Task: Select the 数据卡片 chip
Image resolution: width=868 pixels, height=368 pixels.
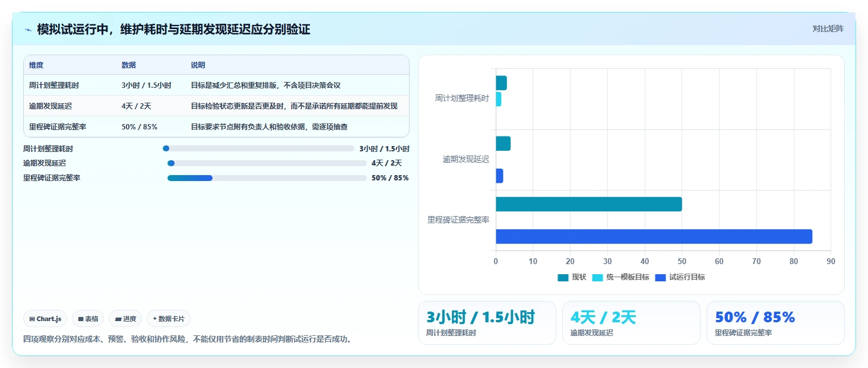Action: [169, 319]
